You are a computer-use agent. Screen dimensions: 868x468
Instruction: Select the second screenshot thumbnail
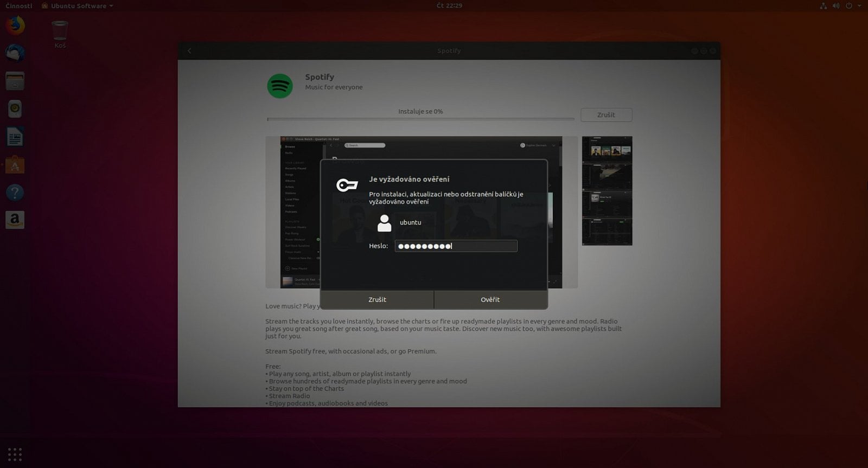[607, 177]
